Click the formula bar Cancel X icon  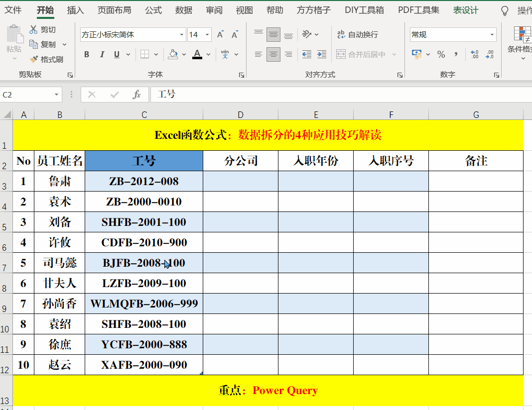(92, 95)
